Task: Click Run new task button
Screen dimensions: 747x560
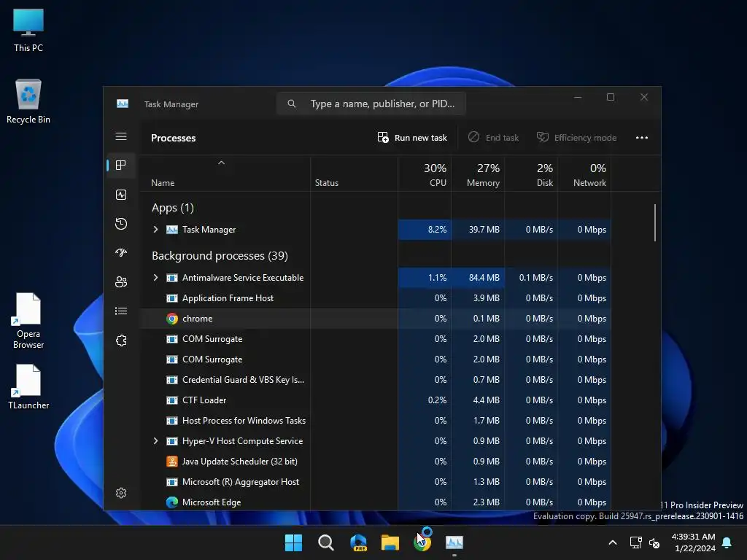Action: point(412,138)
